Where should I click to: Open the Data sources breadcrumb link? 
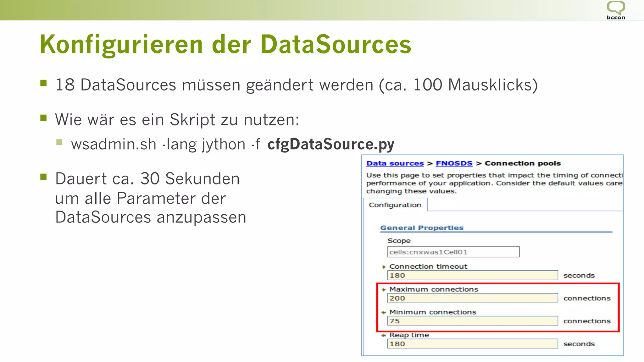(x=395, y=163)
